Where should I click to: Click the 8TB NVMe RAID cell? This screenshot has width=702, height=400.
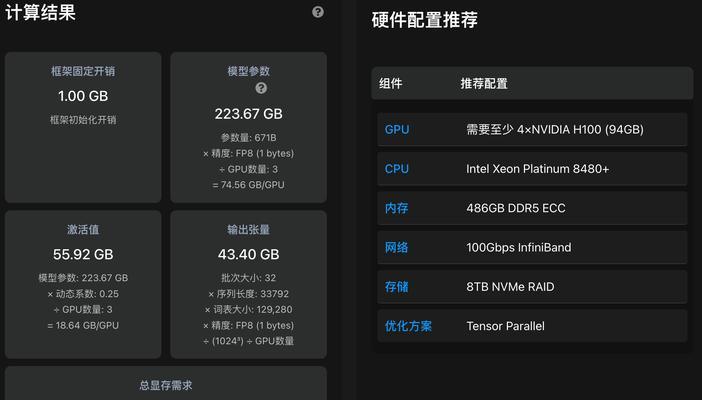(x=510, y=287)
